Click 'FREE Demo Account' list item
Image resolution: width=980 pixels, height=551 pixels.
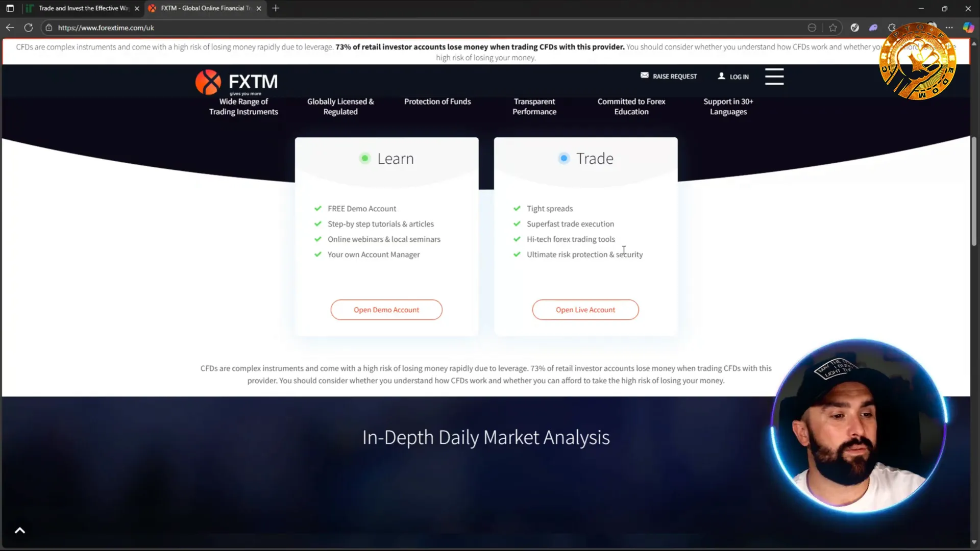click(x=362, y=209)
